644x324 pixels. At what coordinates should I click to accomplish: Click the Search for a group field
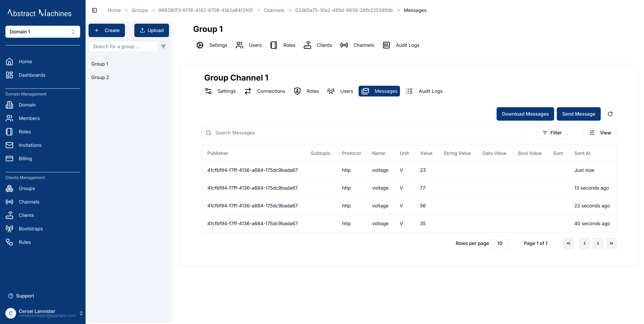click(123, 46)
